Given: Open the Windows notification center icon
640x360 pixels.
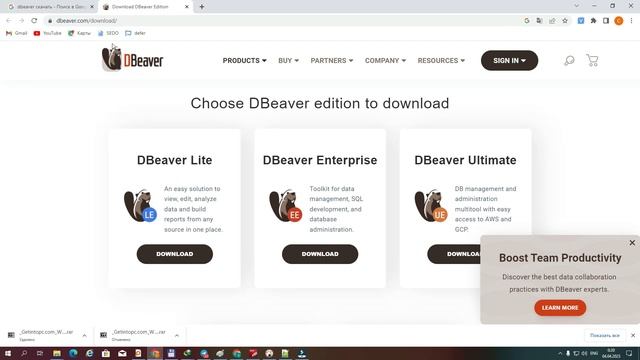Looking at the screenshot, I should [x=629, y=353].
